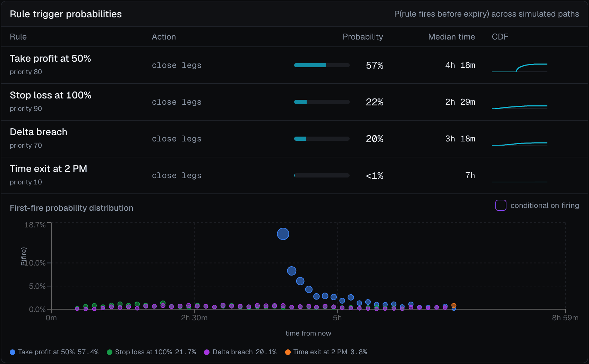
Task: Click the orange Time exit data point
Action: point(454,305)
